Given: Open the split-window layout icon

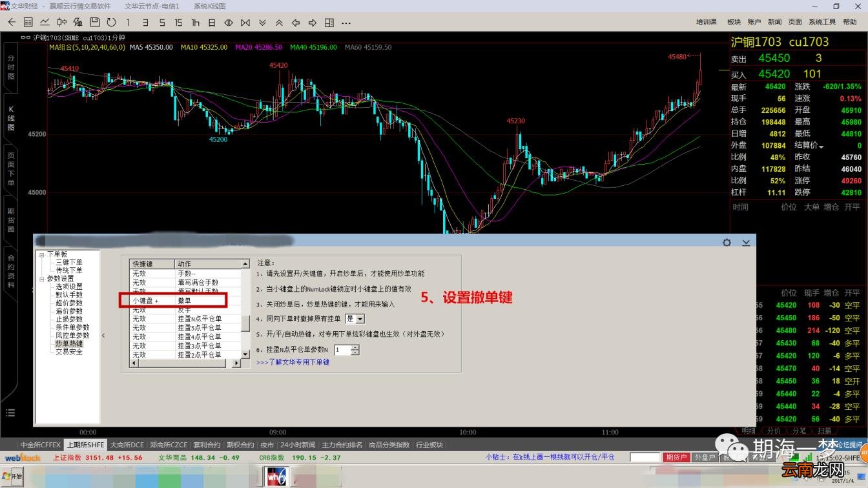Looking at the screenshot, I should [x=329, y=22].
